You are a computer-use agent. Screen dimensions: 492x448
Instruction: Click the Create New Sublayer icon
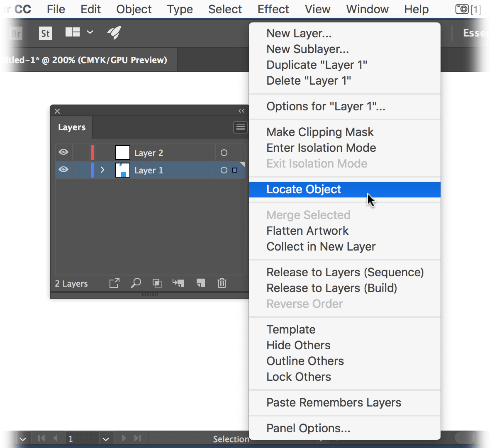click(x=178, y=283)
